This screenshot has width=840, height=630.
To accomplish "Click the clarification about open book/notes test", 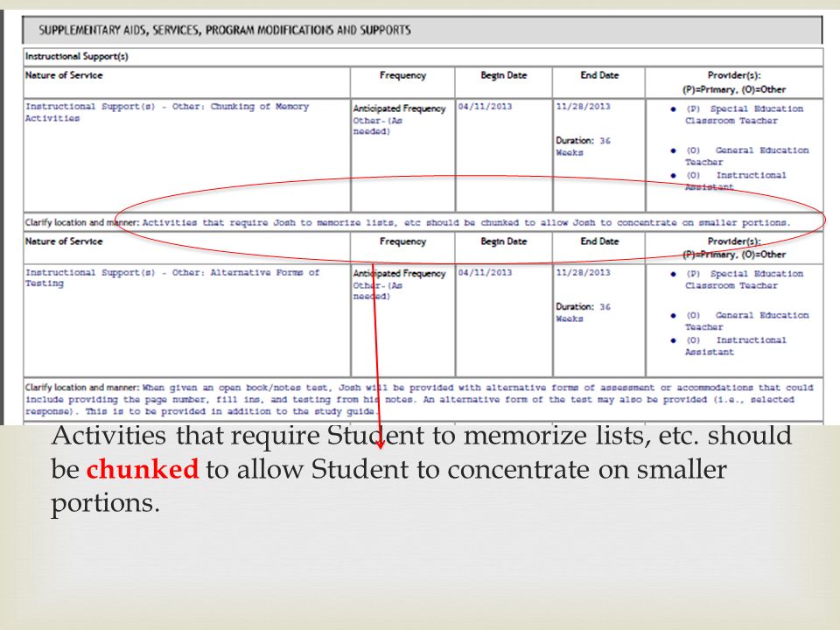I will 419,399.
